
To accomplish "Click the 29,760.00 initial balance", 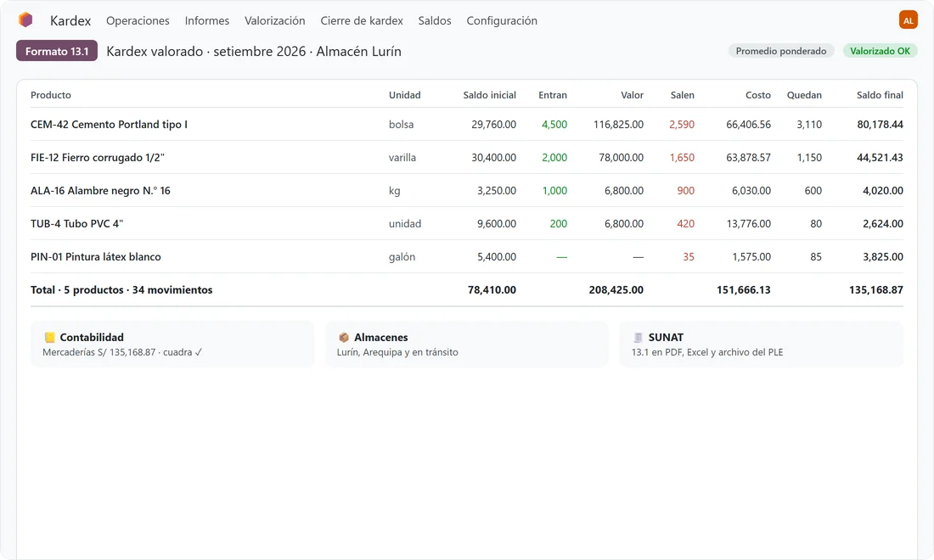I will pos(494,125).
